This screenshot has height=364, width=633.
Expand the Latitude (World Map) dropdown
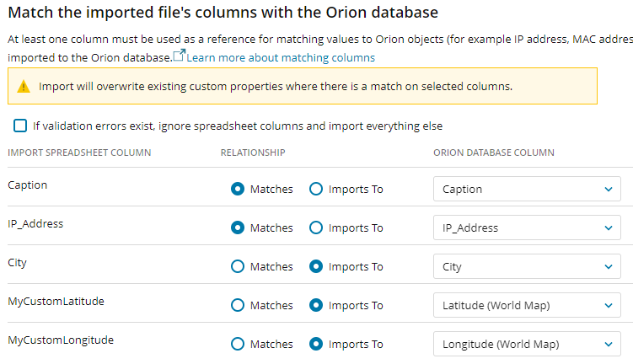(x=527, y=305)
